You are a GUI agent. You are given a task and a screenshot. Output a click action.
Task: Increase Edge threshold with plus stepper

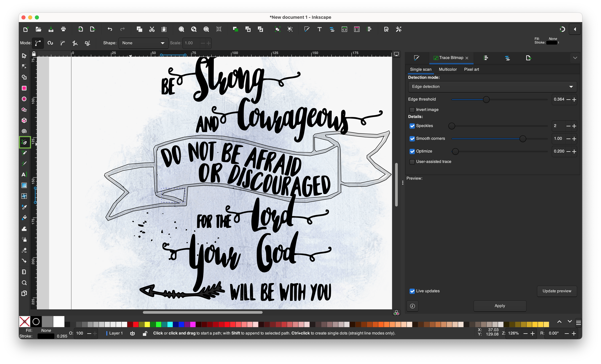click(x=574, y=100)
